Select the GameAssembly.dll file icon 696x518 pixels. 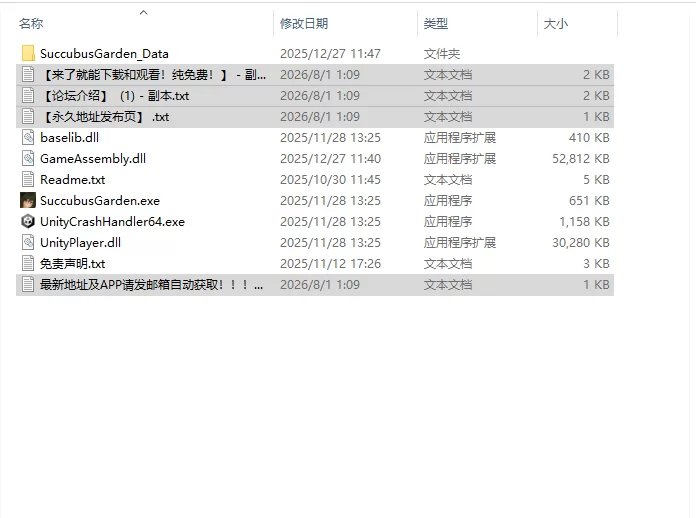(x=28, y=158)
